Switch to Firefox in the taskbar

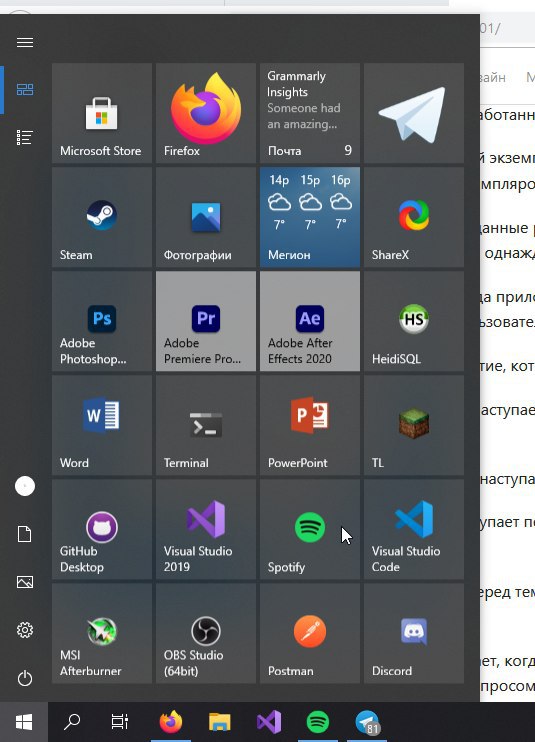tap(171, 722)
